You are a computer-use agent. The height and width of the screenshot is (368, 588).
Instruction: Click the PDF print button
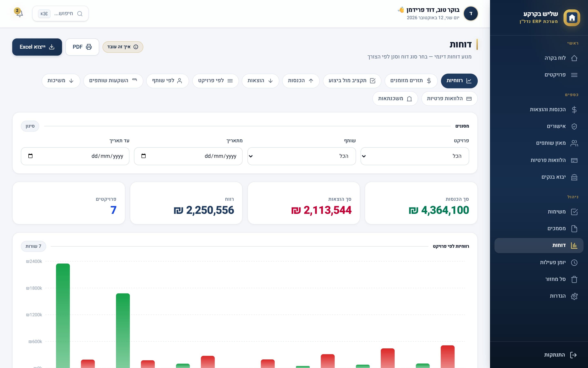82,47
